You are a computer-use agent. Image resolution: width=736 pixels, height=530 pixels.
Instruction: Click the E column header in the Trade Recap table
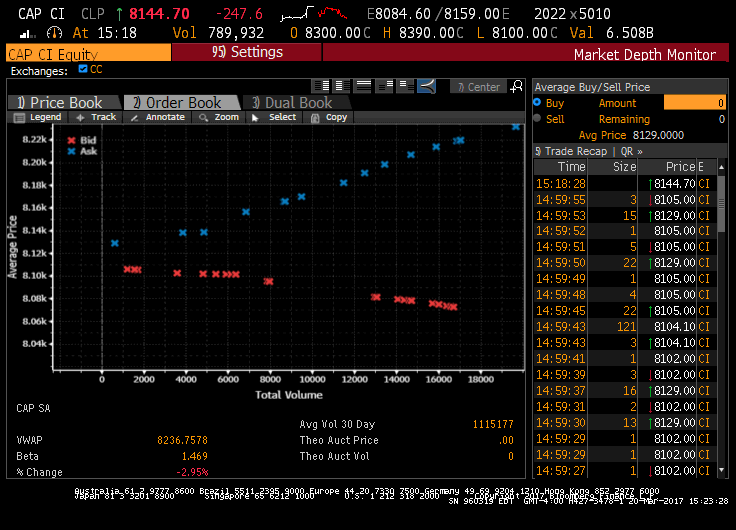pyautogui.click(x=701, y=167)
